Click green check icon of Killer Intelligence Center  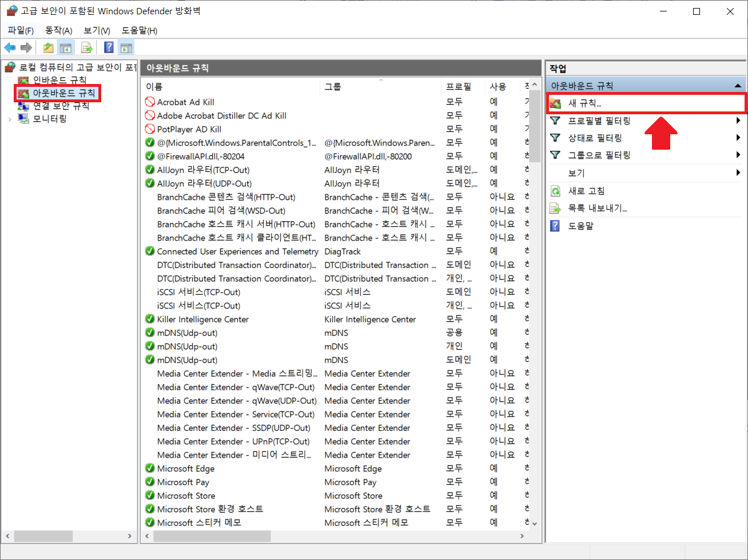(x=150, y=319)
